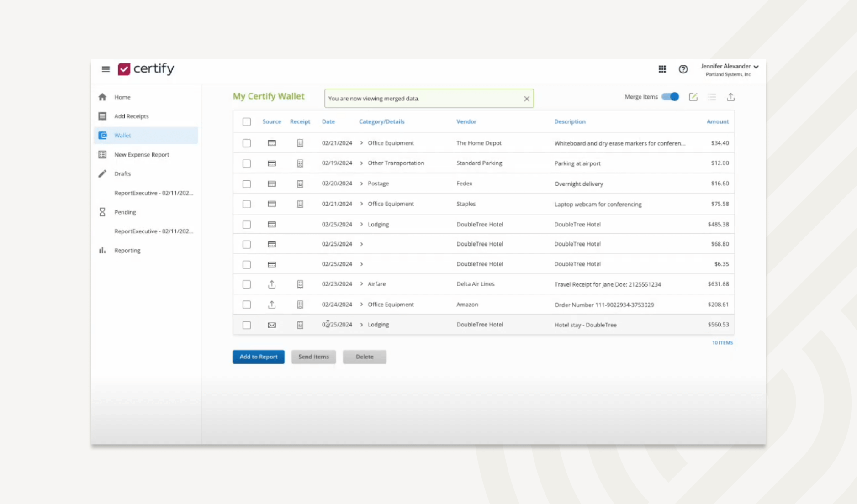Open receipt icon for Fedex row
The height and width of the screenshot is (504, 857).
(x=300, y=184)
